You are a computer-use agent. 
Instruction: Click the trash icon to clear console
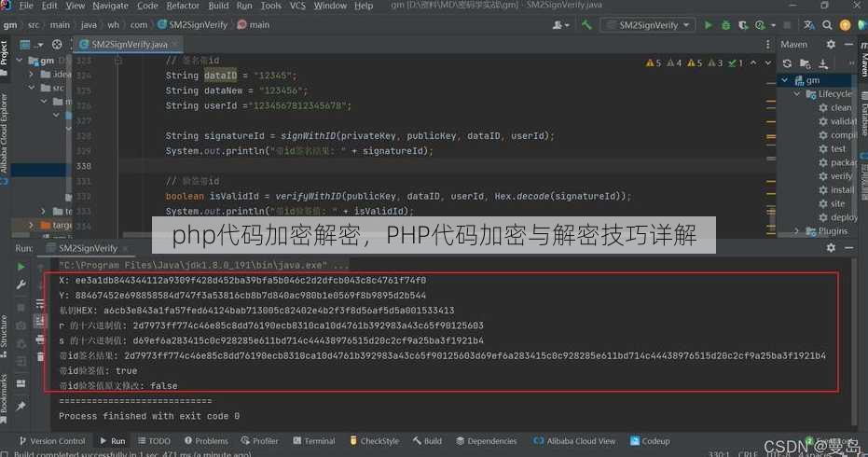[40, 356]
